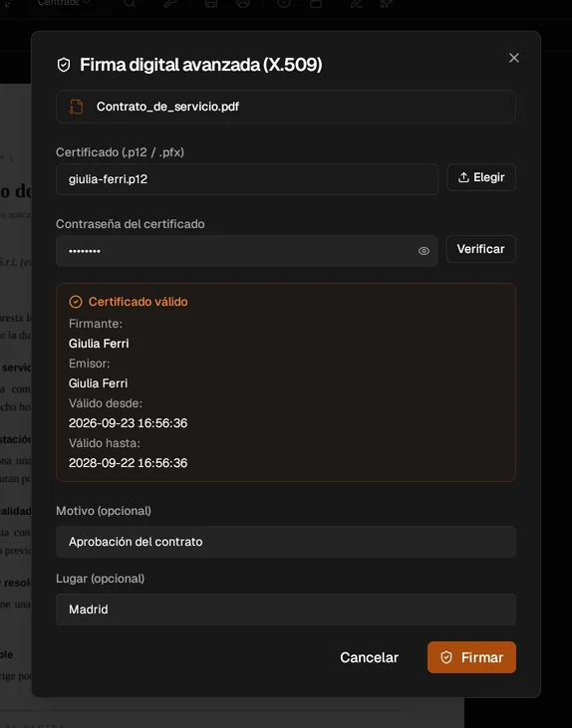Toggle password visibility with the eye icon
572x728 pixels.
(x=424, y=251)
